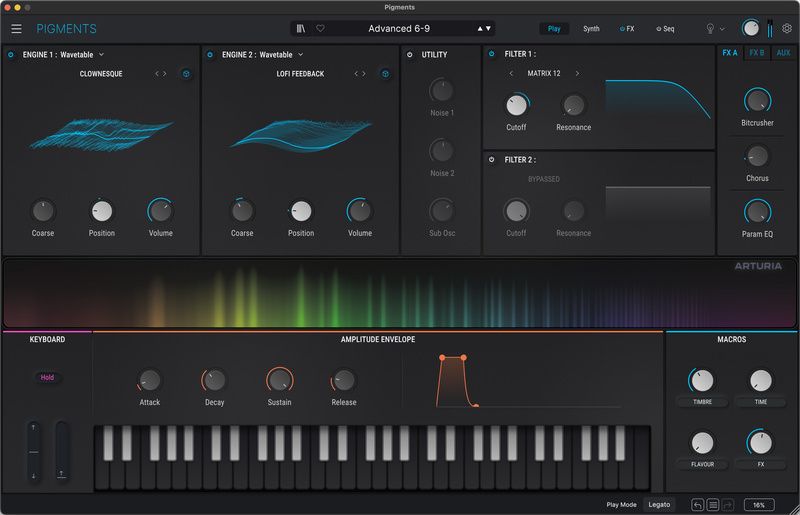
Task: Adjust the master volume knob
Action: tap(751, 28)
